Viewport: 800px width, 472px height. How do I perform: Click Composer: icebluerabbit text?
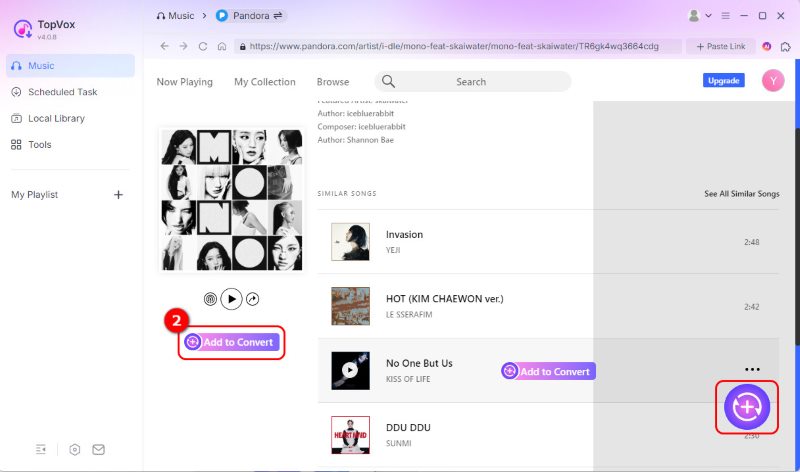(361, 127)
